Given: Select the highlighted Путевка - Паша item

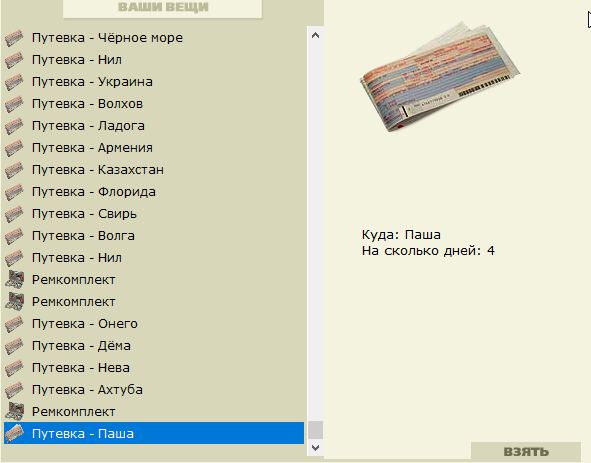Looking at the screenshot, I should point(154,433).
